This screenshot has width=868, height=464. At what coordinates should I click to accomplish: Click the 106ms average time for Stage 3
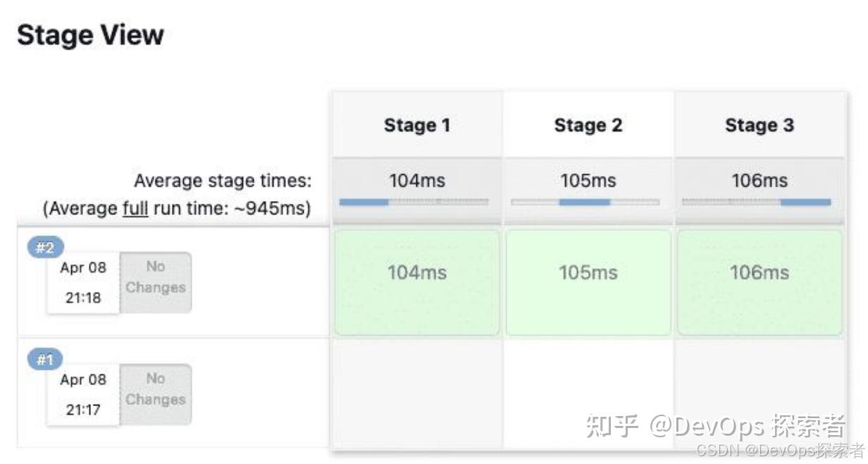(759, 181)
